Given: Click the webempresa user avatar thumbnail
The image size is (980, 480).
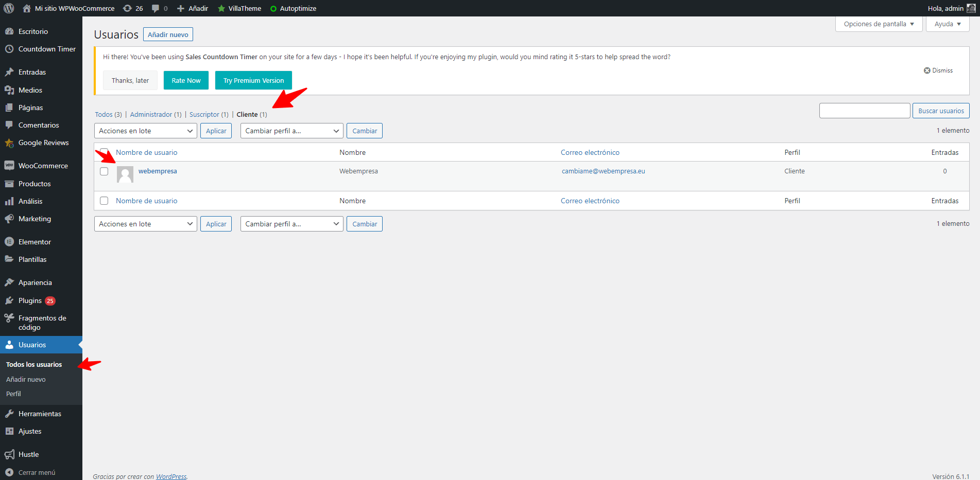Looking at the screenshot, I should pyautogui.click(x=125, y=174).
